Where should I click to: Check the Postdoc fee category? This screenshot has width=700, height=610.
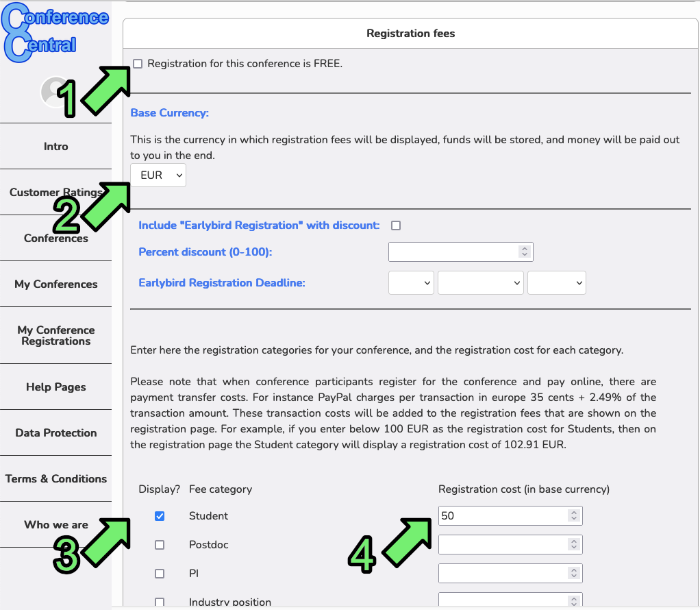[x=160, y=545]
